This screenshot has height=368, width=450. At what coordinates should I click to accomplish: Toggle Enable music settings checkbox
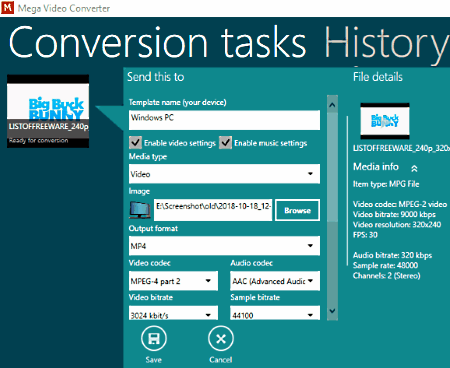click(x=225, y=143)
